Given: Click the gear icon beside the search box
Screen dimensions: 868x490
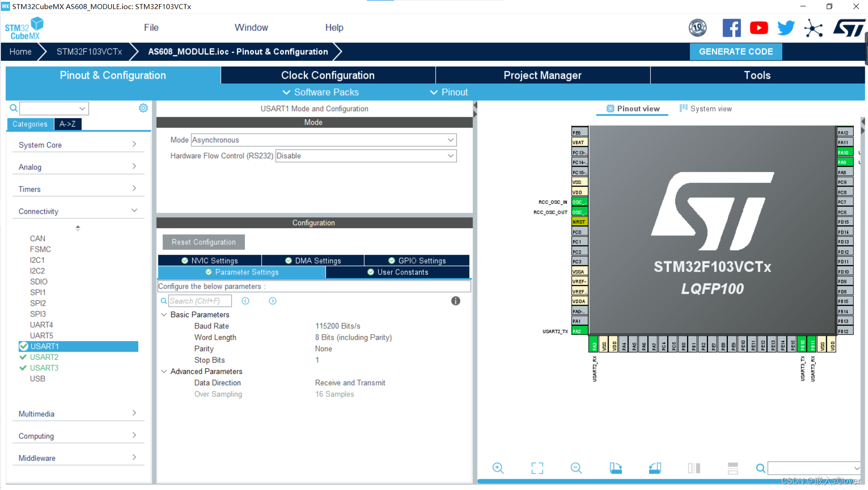Looking at the screenshot, I should [143, 108].
